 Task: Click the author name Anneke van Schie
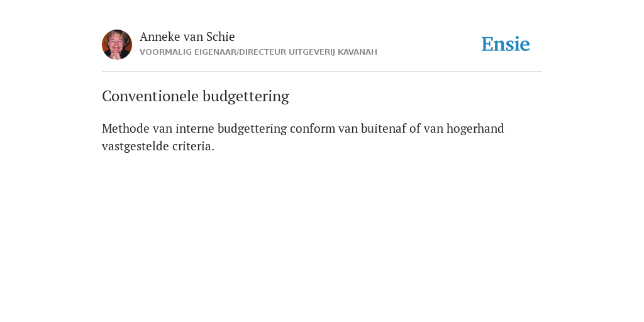click(x=187, y=36)
